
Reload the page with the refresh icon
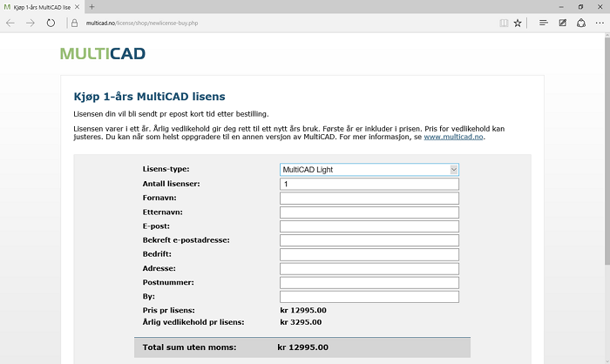[51, 23]
